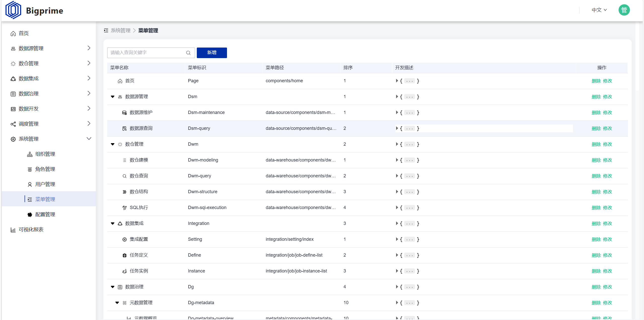Click 修改 for the 任务实例 row

tap(607, 271)
